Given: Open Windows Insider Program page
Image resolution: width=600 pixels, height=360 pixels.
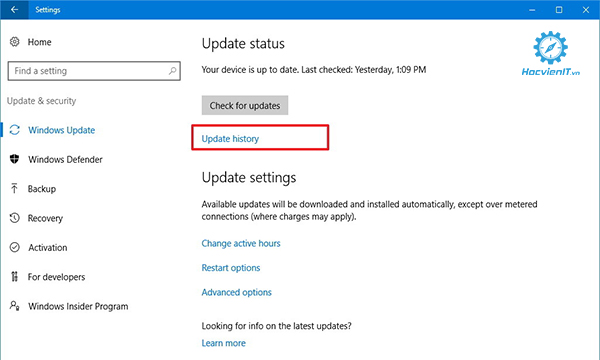Looking at the screenshot, I should pos(78,306).
